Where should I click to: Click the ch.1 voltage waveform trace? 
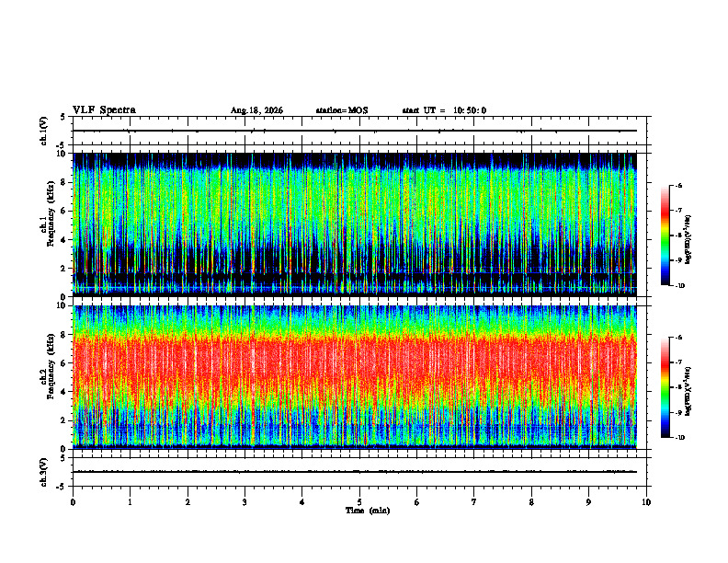pos(355,131)
